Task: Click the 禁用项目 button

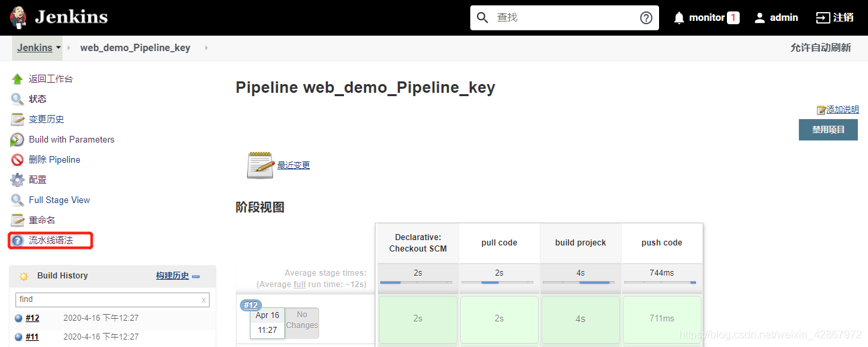Action: (828, 130)
